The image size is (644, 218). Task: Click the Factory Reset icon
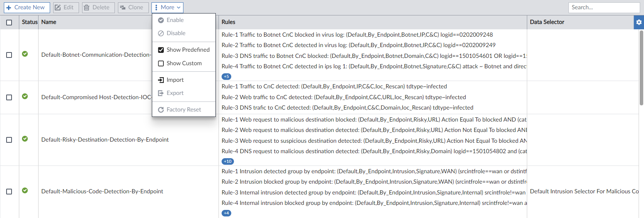click(161, 110)
